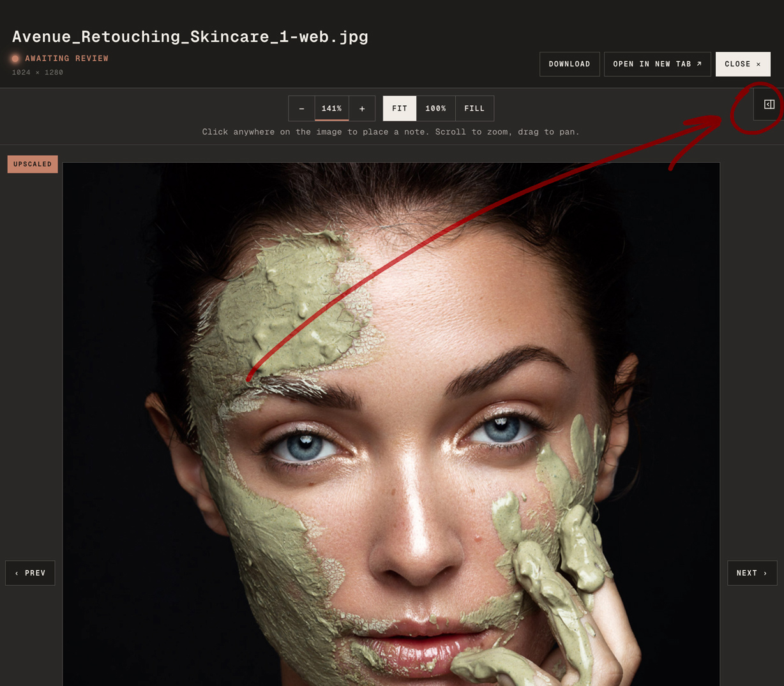Download the image file

[569, 64]
